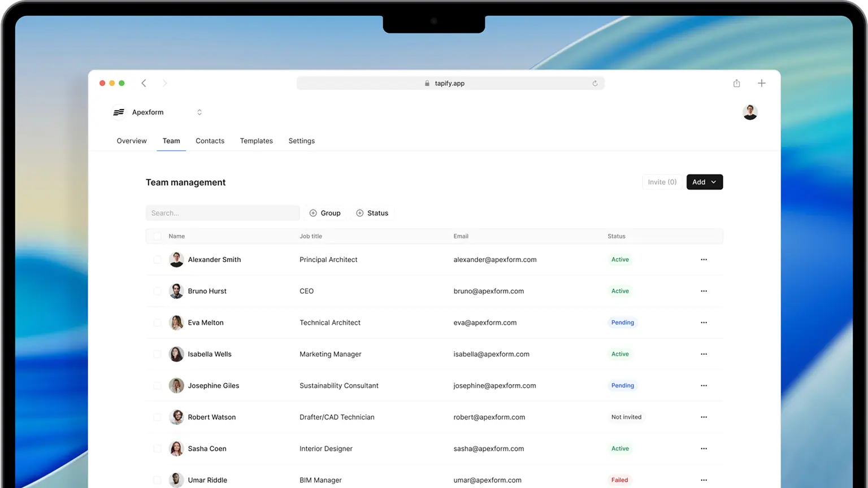Click inside the Search field
Screen dimensions: 868x488
222,213
